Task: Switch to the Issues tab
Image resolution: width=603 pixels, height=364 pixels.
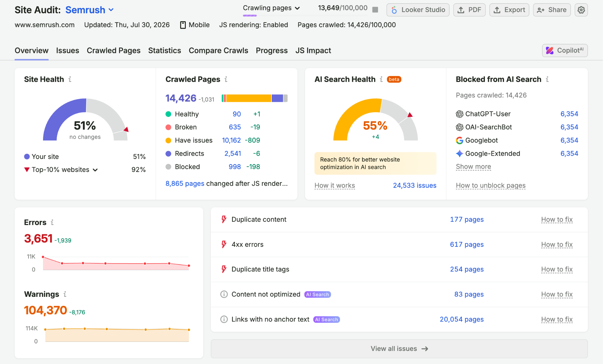Action: click(x=68, y=51)
